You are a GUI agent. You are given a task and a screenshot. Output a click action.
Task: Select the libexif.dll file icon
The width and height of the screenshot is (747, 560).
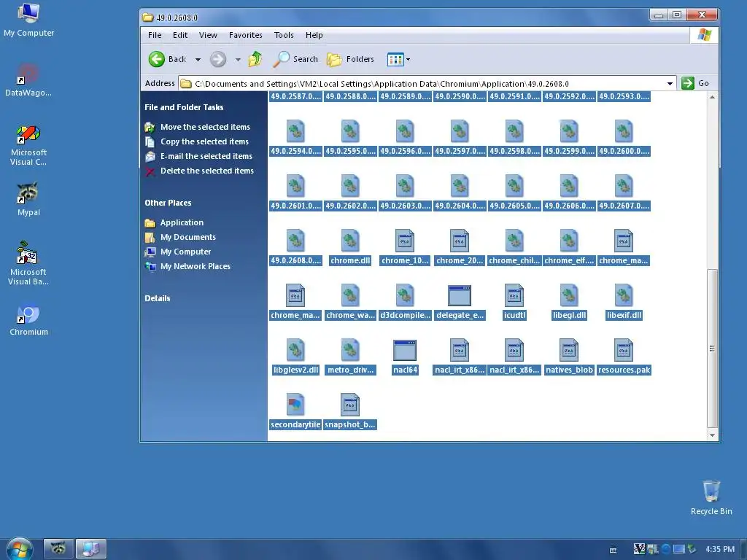coord(624,295)
